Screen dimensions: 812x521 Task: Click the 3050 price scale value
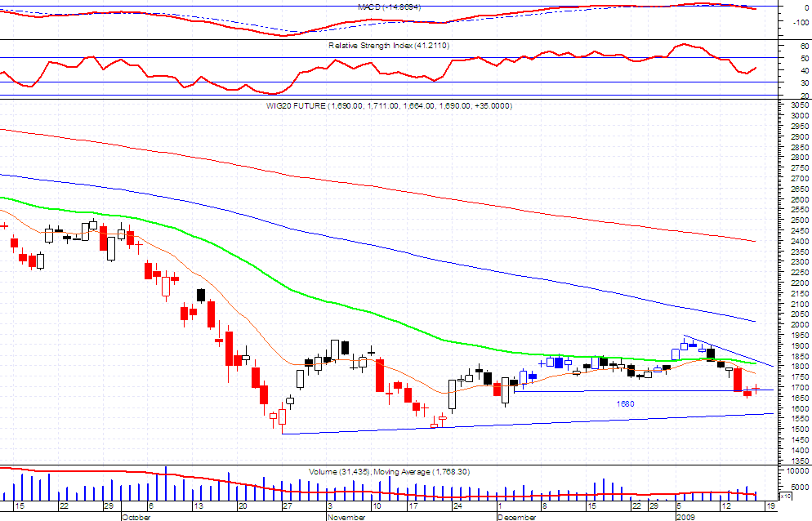(x=800, y=105)
